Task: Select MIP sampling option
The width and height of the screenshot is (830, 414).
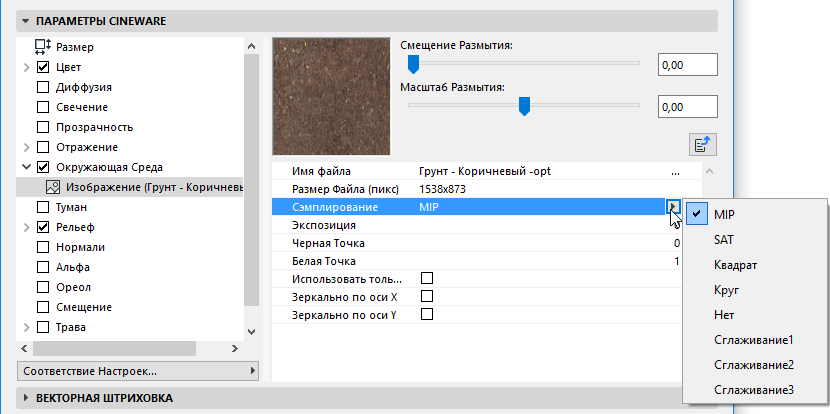Action: click(755, 214)
